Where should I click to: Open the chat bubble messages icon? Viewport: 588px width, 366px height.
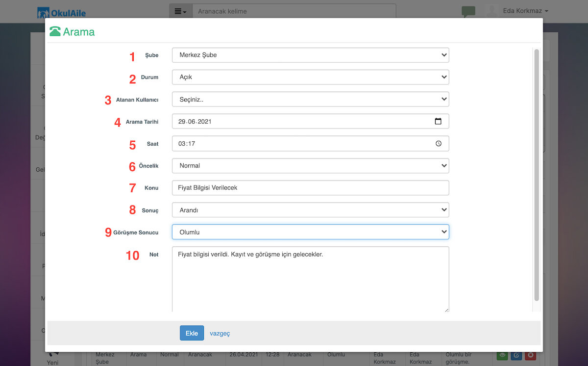[468, 12]
